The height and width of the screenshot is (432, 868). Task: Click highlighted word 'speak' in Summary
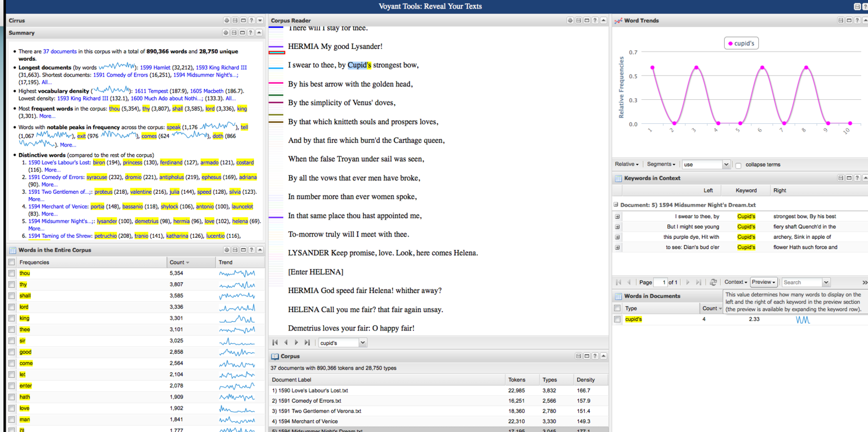coord(174,128)
